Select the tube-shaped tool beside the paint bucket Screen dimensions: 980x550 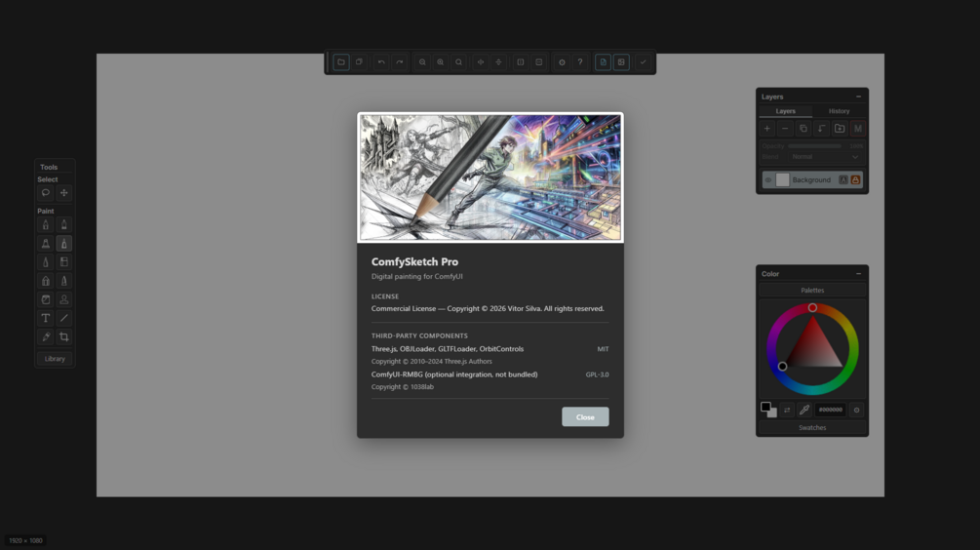(63, 281)
